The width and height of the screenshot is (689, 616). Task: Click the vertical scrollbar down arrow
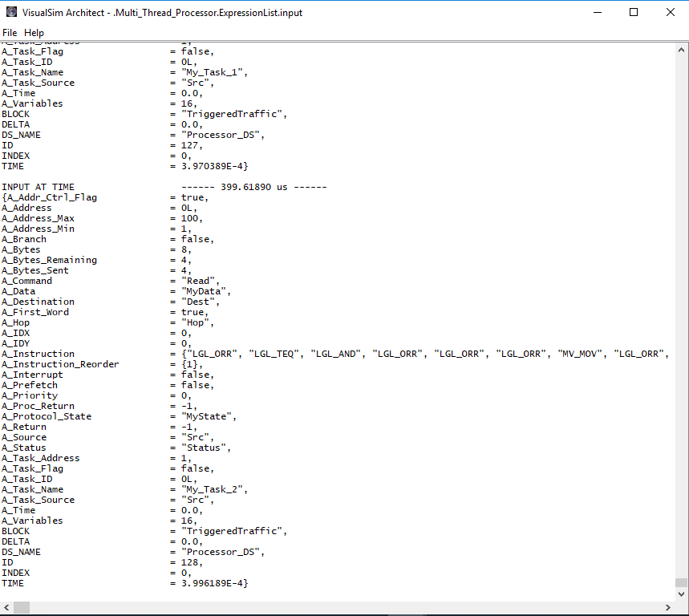[681, 594]
